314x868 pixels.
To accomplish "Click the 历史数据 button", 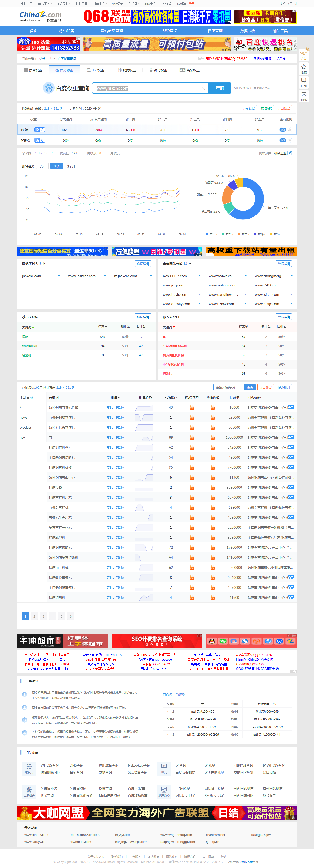I will click(249, 108).
